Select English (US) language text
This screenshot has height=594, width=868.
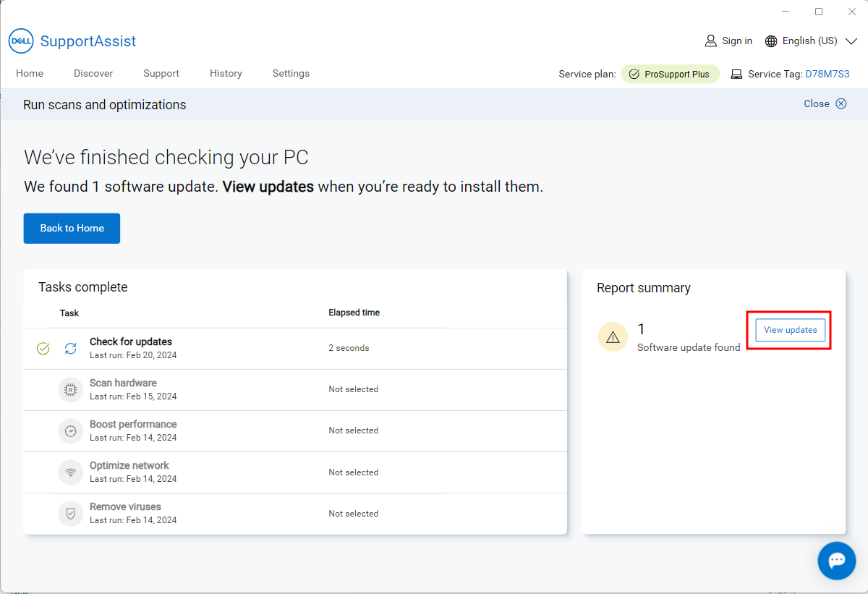810,41
